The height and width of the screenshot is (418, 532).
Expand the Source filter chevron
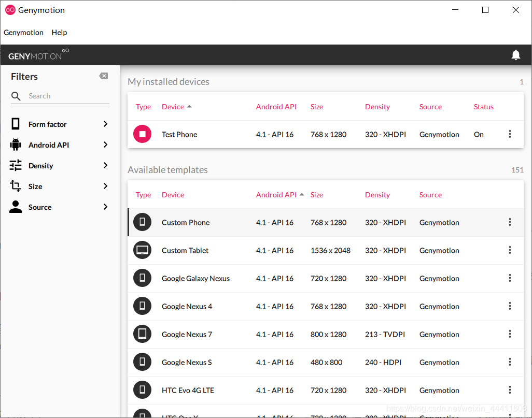(x=105, y=207)
